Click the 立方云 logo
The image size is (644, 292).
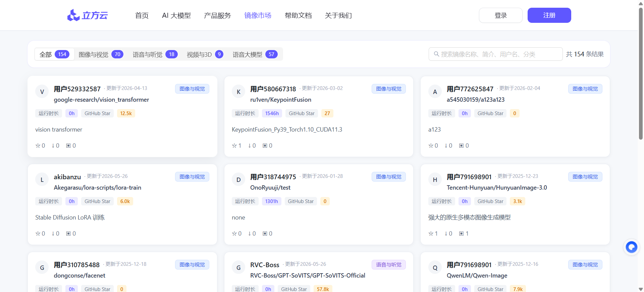click(x=88, y=15)
